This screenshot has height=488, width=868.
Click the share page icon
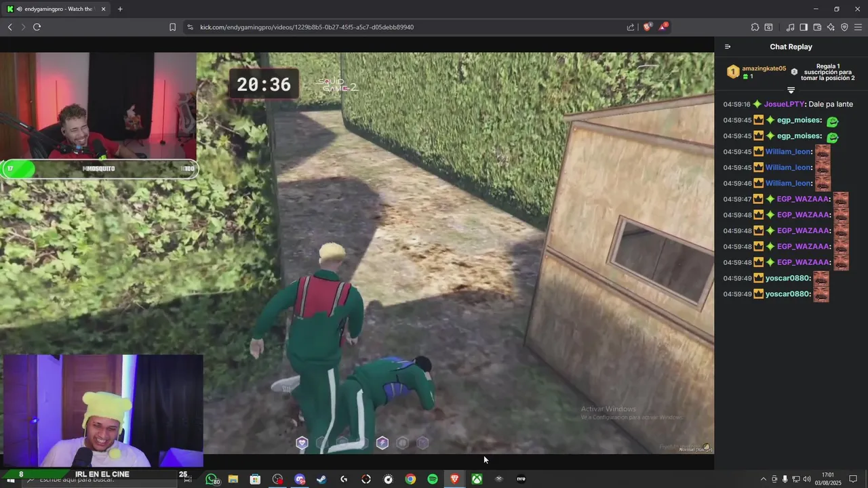pos(631,27)
